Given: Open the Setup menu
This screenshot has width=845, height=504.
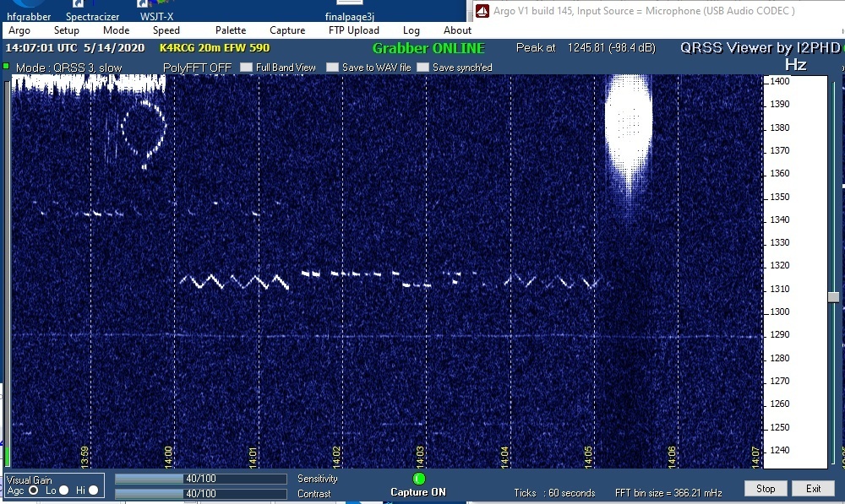Looking at the screenshot, I should 67,30.
